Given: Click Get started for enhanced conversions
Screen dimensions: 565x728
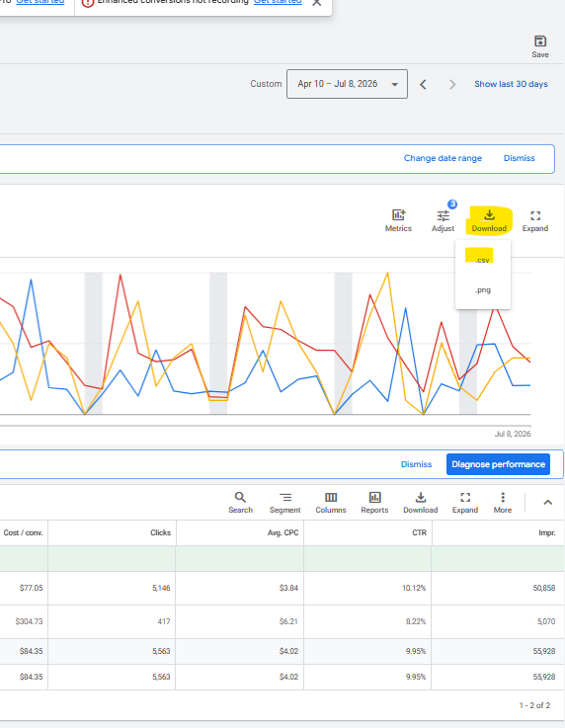Looking at the screenshot, I should (x=278, y=2).
